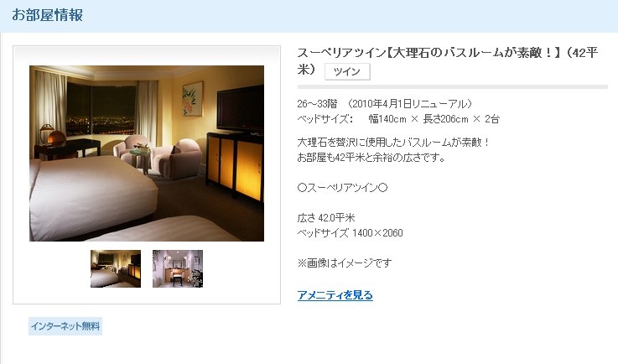Image resolution: width=618 pixels, height=364 pixels.
Task: Click the large room photo
Action: coord(147,153)
